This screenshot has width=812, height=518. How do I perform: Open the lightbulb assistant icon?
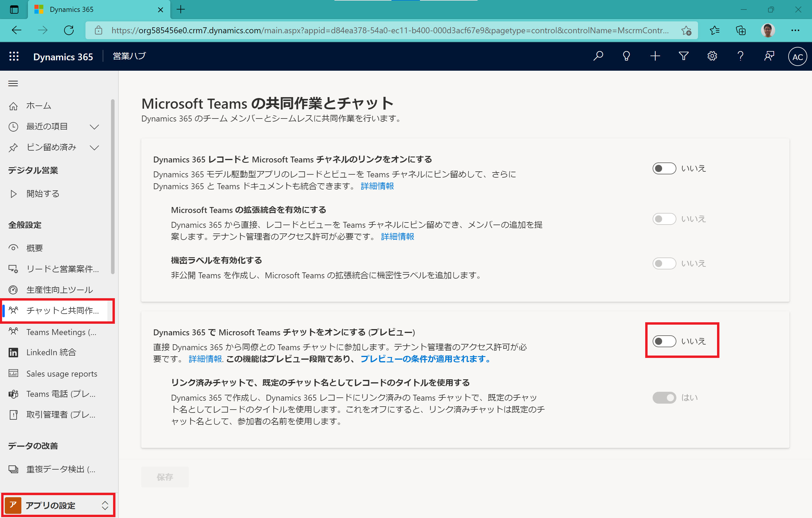click(x=626, y=56)
